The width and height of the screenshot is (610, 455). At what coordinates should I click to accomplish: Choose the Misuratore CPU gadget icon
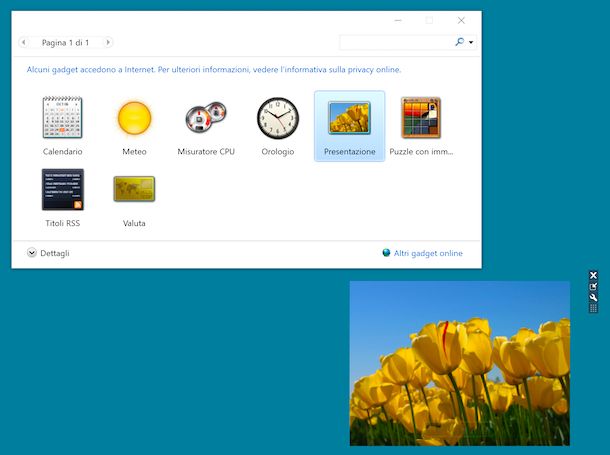click(206, 117)
